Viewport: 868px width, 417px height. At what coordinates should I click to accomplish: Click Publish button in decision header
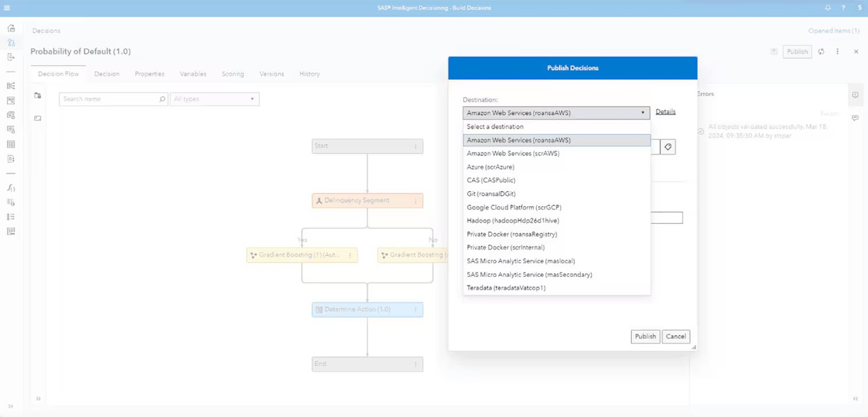[x=797, y=52]
